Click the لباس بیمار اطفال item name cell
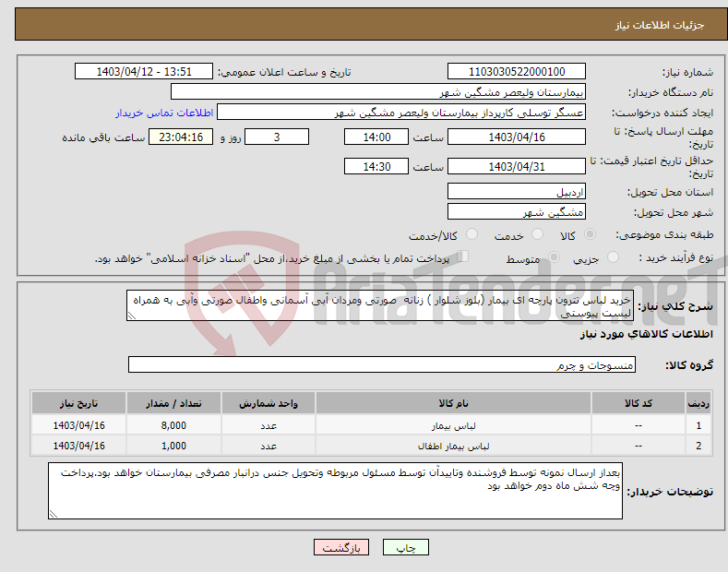The image size is (728, 572). (453, 446)
